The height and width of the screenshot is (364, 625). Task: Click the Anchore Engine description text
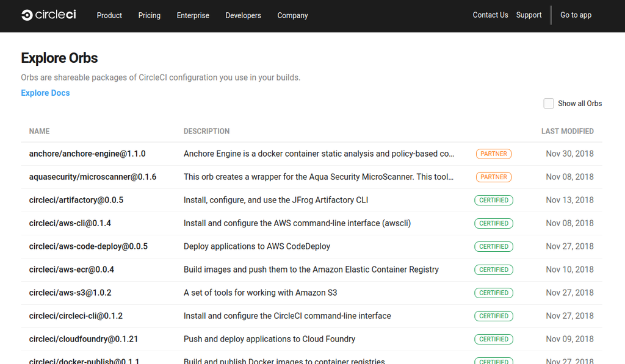[319, 154]
